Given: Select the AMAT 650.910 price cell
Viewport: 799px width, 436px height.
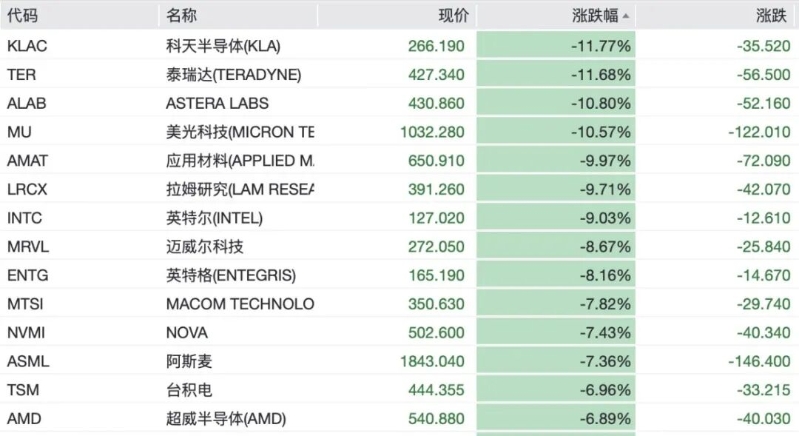Looking at the screenshot, I should point(436,160).
